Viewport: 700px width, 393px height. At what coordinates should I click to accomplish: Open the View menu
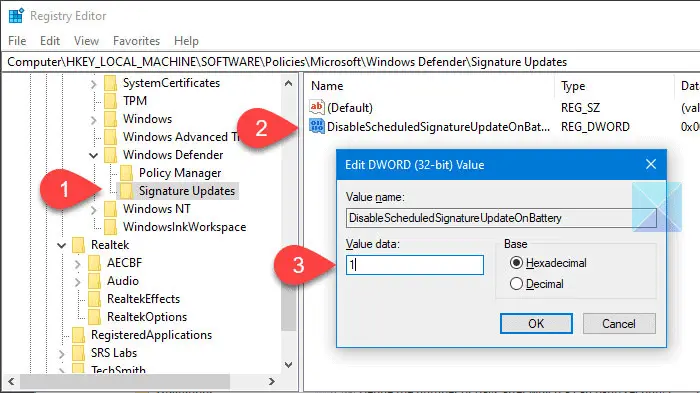click(86, 41)
